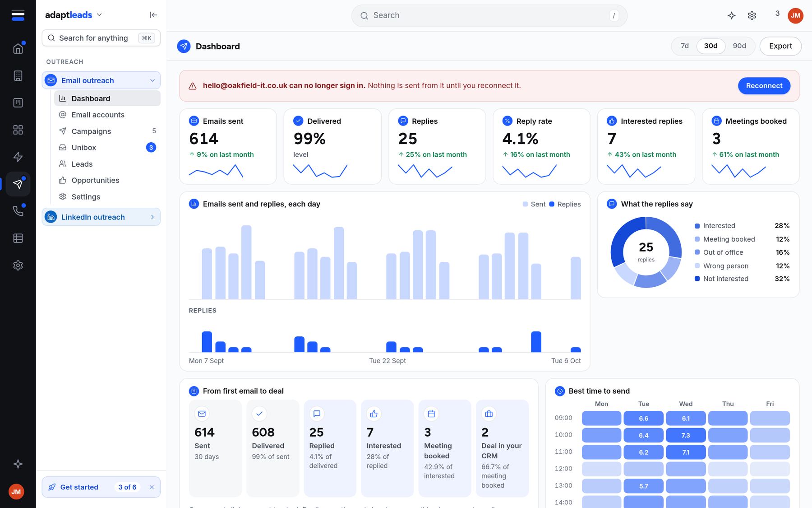
Task: Select the 90d time range
Action: pyautogui.click(x=739, y=46)
